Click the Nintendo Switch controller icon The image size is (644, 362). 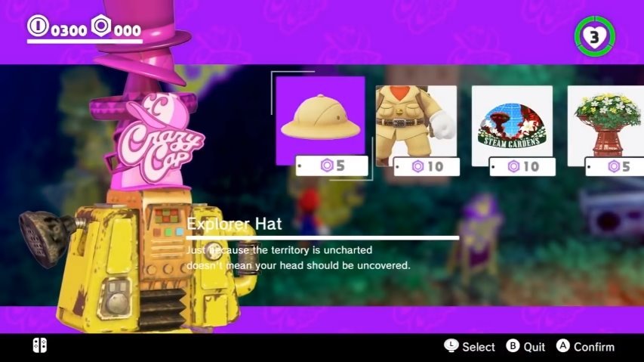click(x=40, y=345)
